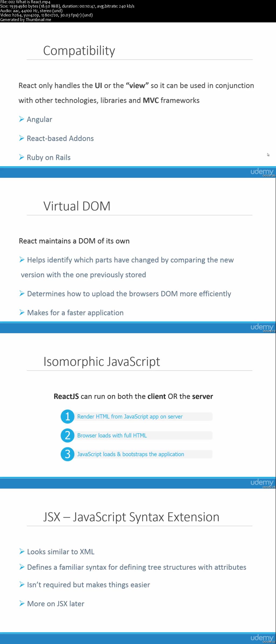
Task: Click the 00:06:28 timestamp label
Action: [269, 487]
